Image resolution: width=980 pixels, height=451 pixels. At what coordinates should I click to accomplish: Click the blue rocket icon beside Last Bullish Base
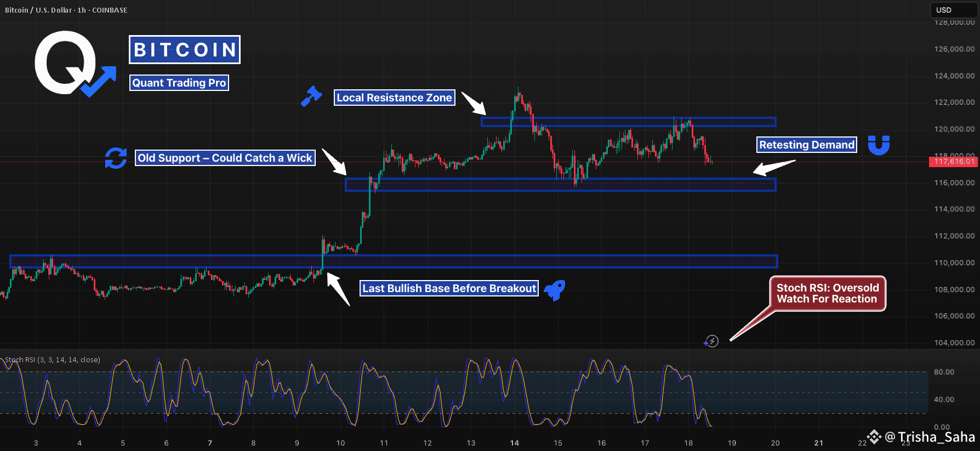[x=555, y=290]
